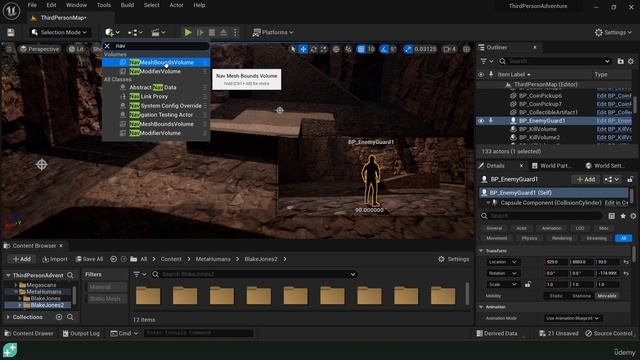Open the quick add actor toolbar menu
Viewport: 640px width, 360px height.
[x=112, y=32]
